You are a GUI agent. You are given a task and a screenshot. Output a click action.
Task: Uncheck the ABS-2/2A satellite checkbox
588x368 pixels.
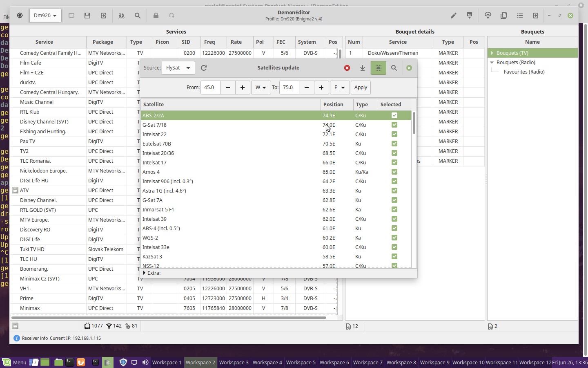pos(394,115)
